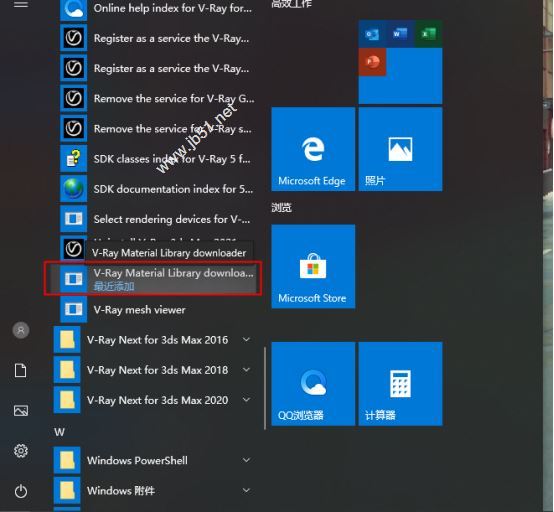This screenshot has width=554, height=512.
Task: Open the 照片 photos tile
Action: pos(400,149)
